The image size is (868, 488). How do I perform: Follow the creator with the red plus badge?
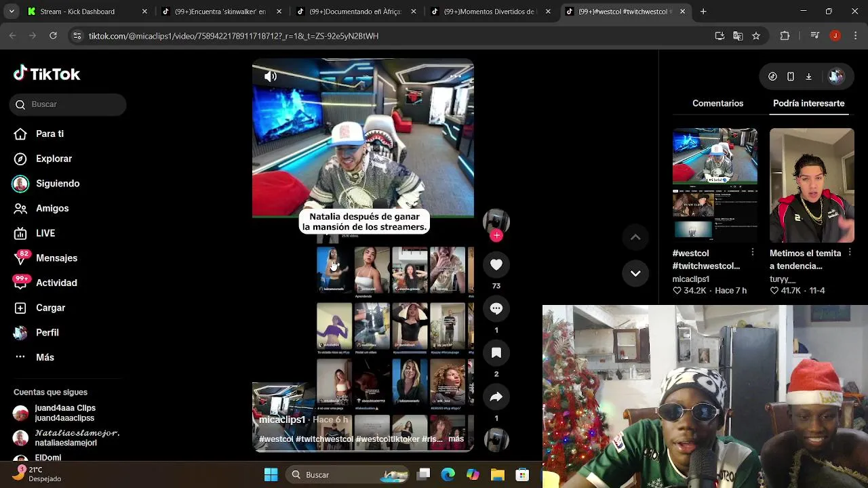(x=496, y=235)
